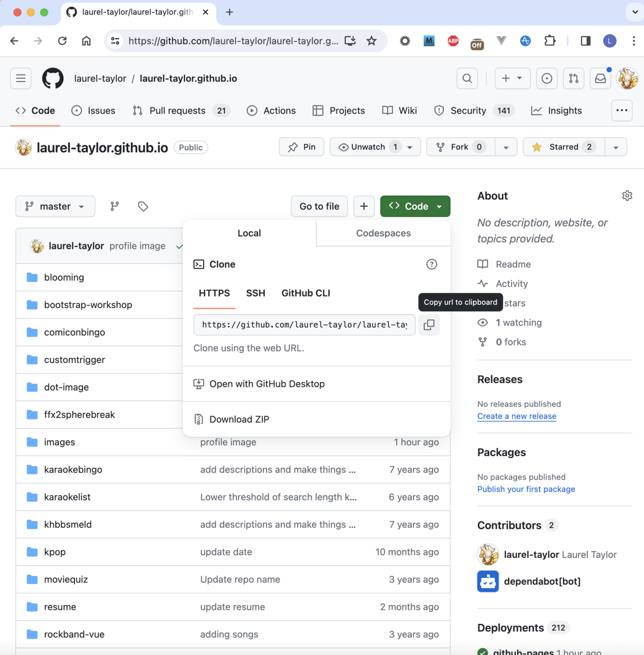Open the issues shortcut in the header
The image size is (644, 655).
tap(547, 78)
